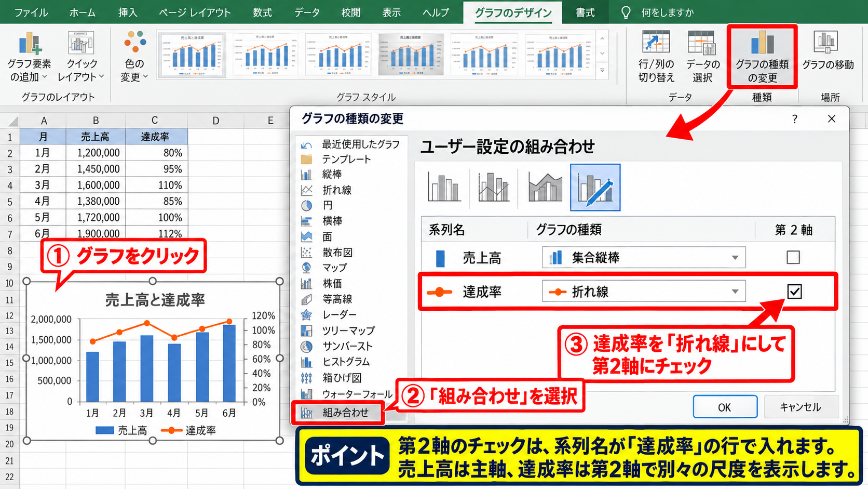Choose stacked area-clustered column combo preset
Image resolution: width=868 pixels, height=489 pixels.
click(x=545, y=188)
